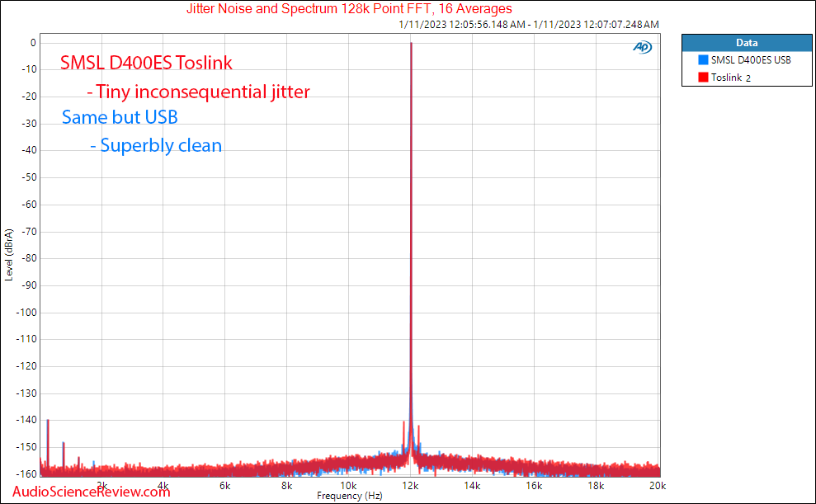Screen dimensions: 816x504
Task: Click the '-90' level tick label
Action: 29,285
